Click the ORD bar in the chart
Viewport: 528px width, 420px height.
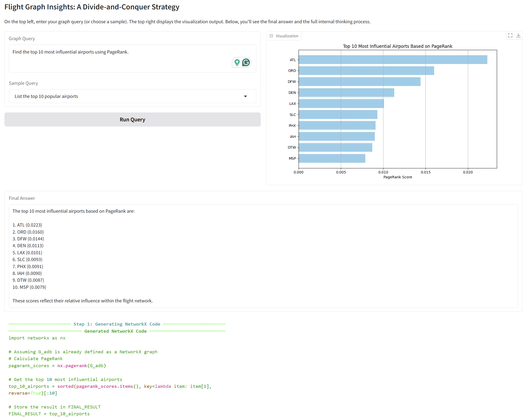366,71
